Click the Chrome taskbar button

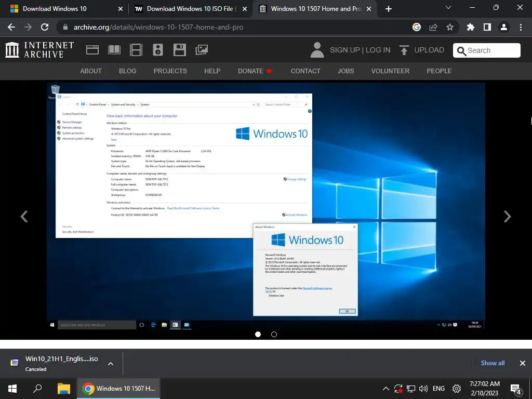[119, 389]
